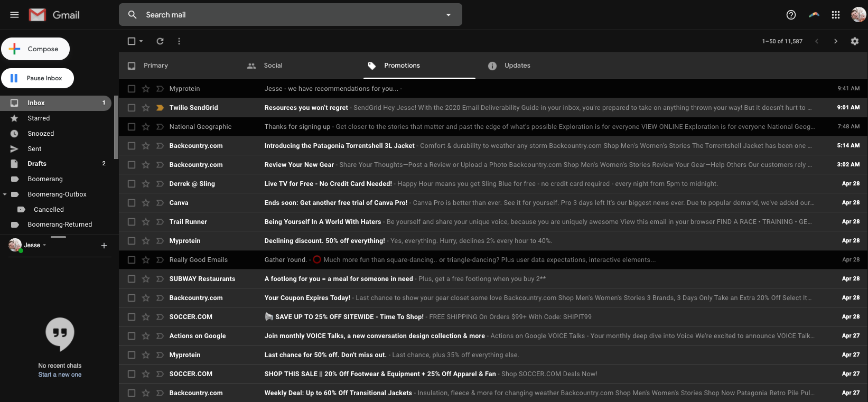The image size is (868, 402).
Task: Open the account profile picture
Action: [858, 15]
